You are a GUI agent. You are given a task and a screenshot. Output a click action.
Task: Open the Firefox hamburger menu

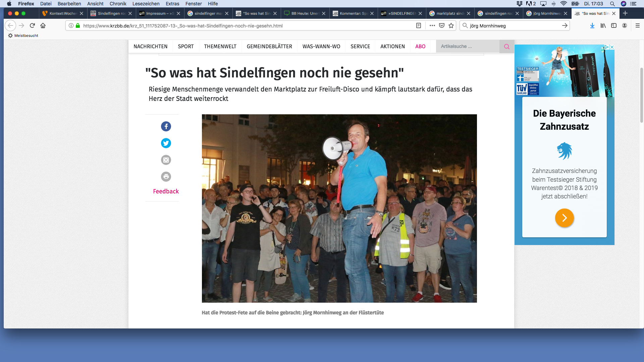[x=638, y=25]
